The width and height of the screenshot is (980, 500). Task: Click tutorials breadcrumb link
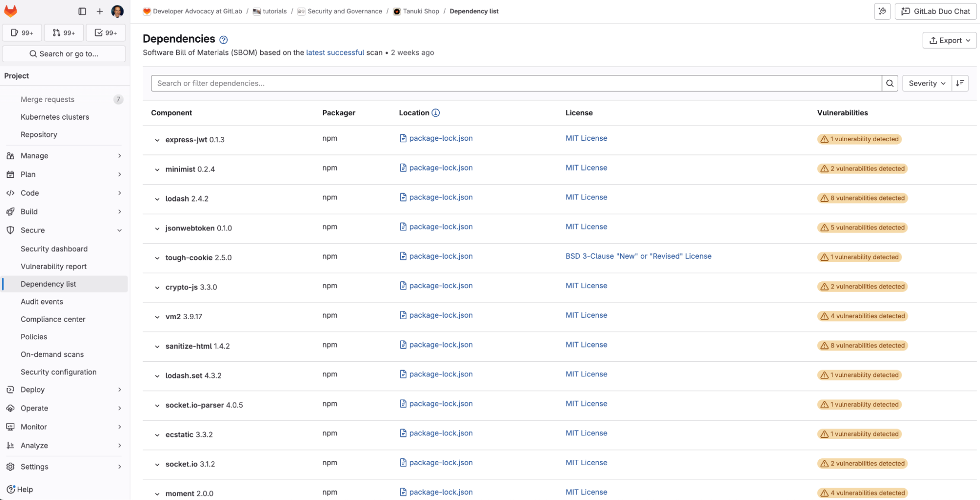[275, 11]
